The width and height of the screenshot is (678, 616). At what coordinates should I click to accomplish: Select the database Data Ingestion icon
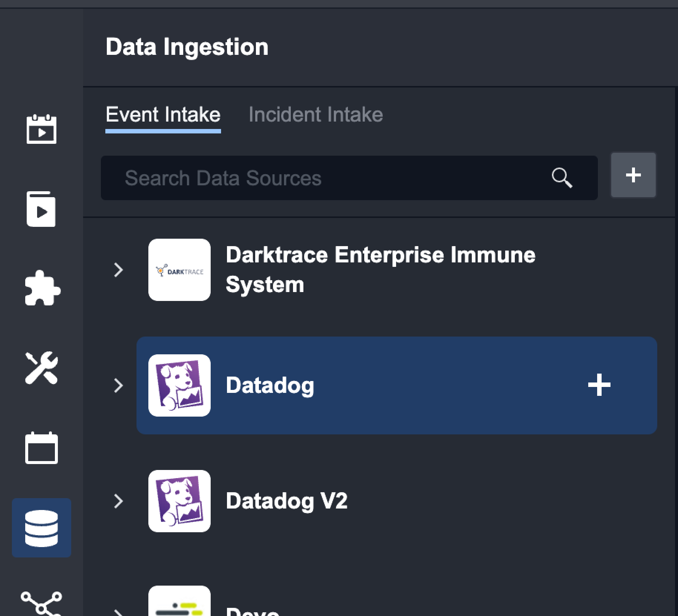pos(42,528)
